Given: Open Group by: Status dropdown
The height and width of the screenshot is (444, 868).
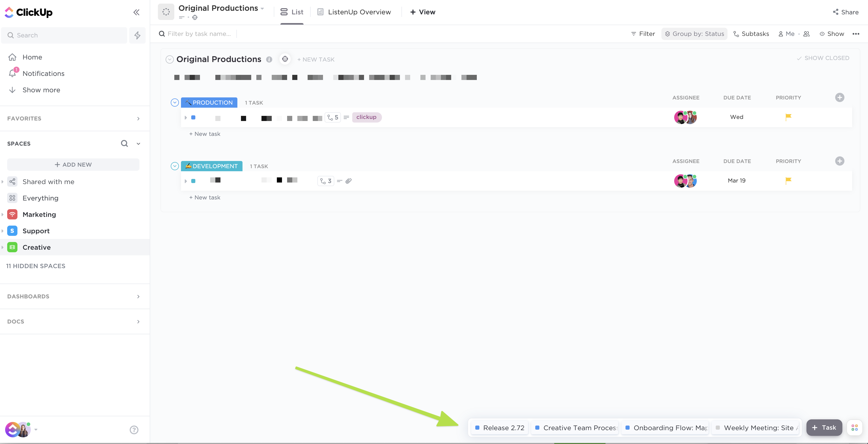Looking at the screenshot, I should [694, 34].
